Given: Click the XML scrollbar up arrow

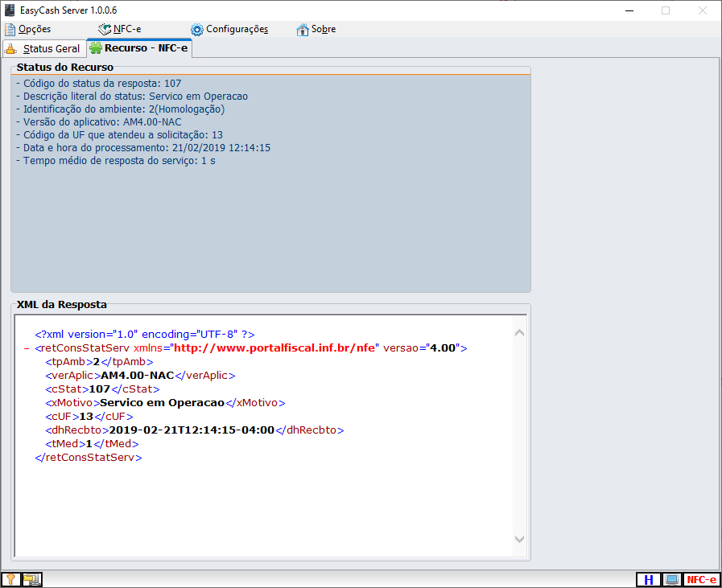Looking at the screenshot, I should coord(519,333).
